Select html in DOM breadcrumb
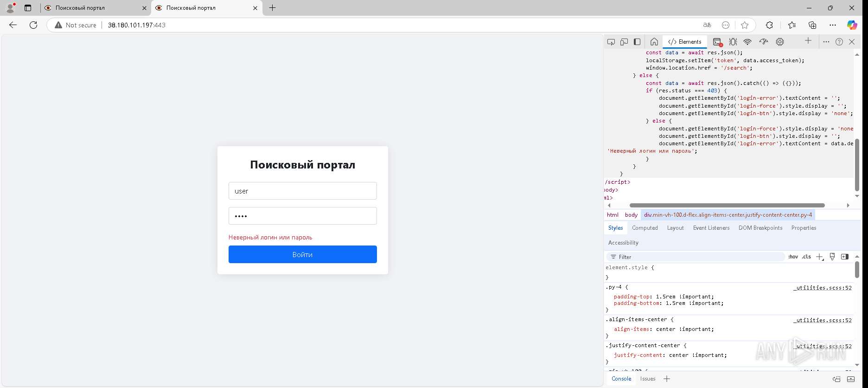The width and height of the screenshot is (868, 388). [613, 215]
